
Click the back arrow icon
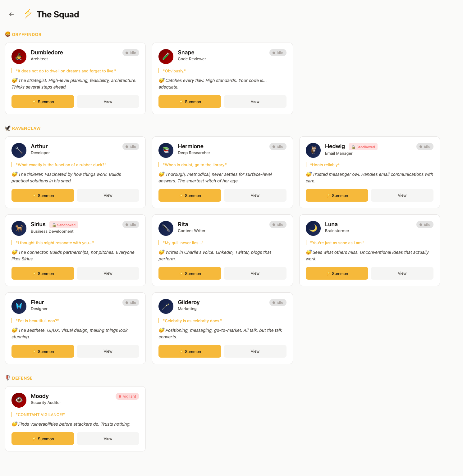click(x=11, y=14)
